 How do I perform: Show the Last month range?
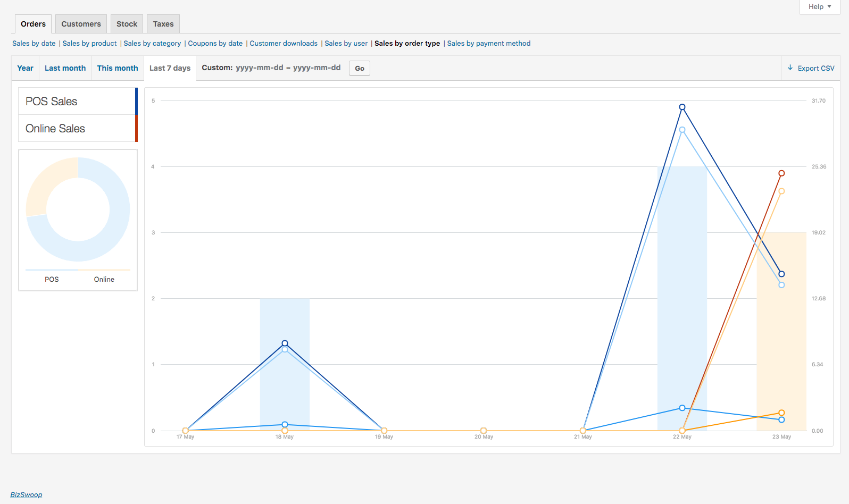65,68
